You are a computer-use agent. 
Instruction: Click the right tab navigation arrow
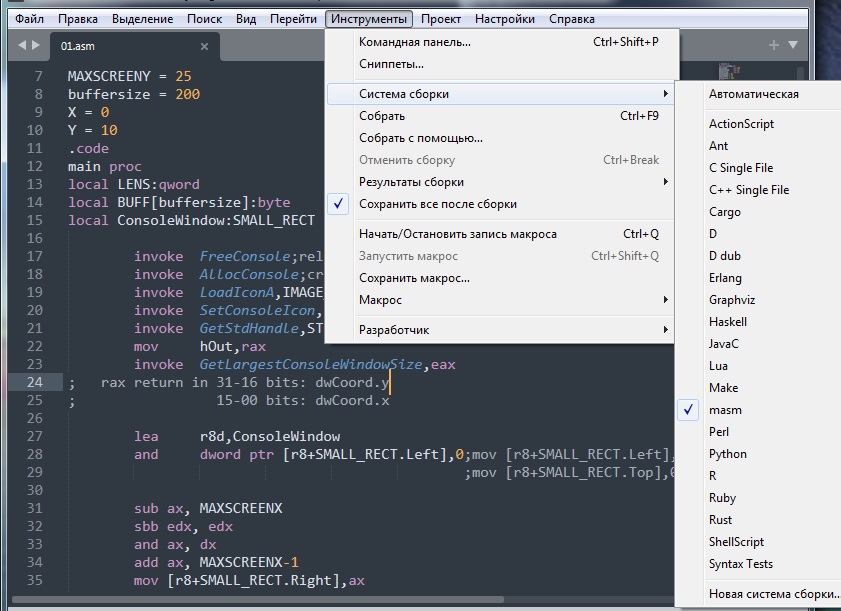[x=37, y=45]
